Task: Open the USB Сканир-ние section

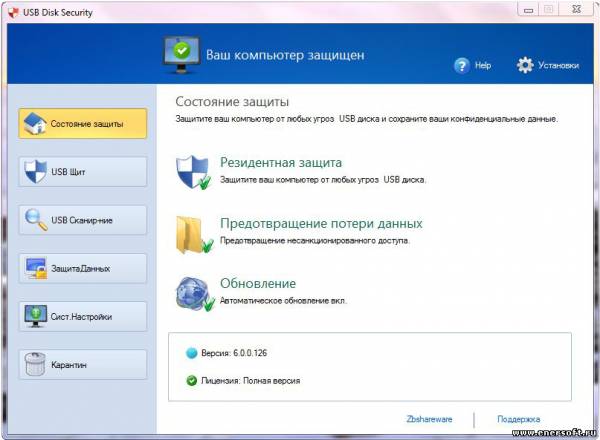Action: coord(83,220)
